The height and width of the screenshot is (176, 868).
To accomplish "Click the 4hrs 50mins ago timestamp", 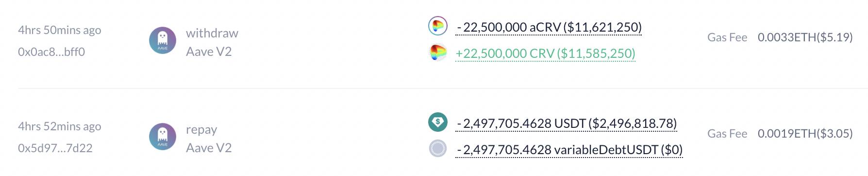I will tap(60, 30).
